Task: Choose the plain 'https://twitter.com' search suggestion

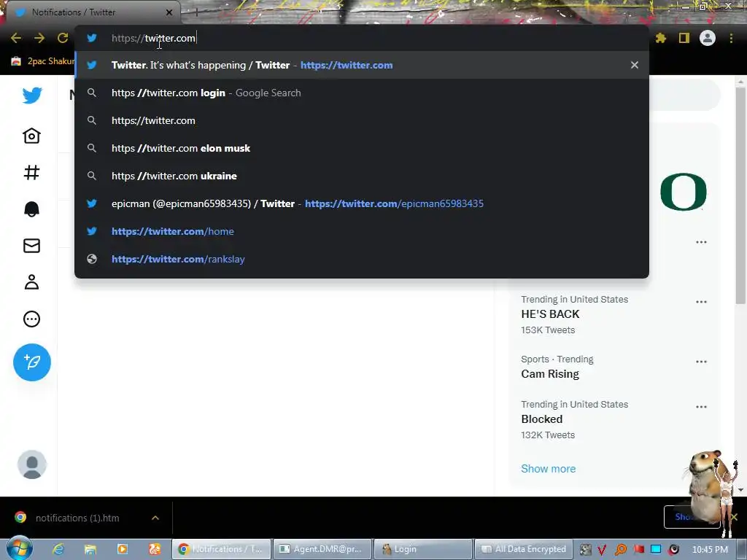Action: click(362, 120)
